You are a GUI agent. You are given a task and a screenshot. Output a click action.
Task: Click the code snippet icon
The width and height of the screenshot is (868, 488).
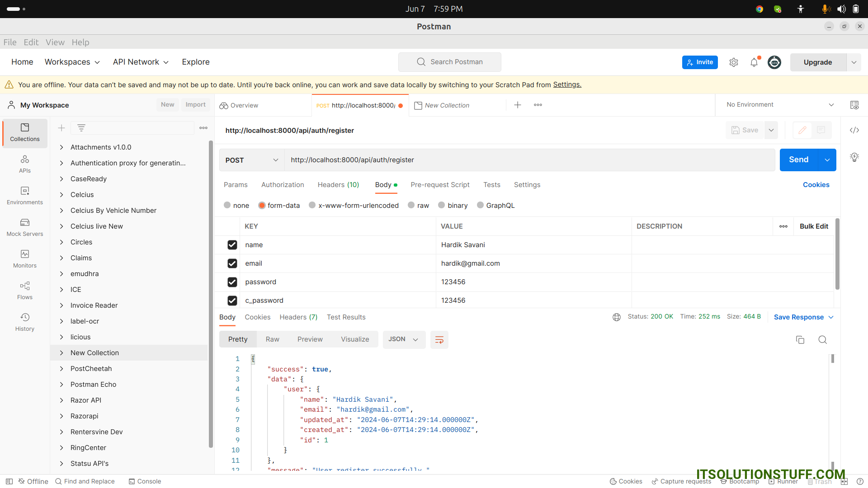(x=854, y=130)
